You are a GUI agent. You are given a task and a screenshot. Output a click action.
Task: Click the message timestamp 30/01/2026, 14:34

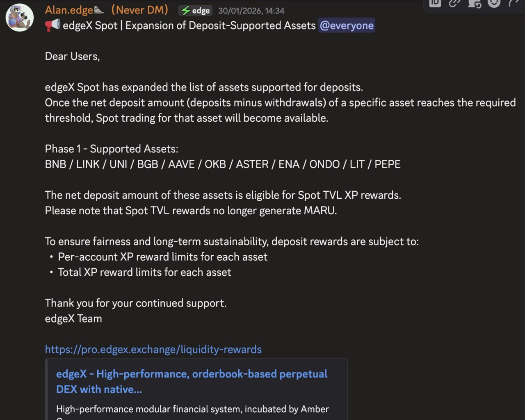pyautogui.click(x=251, y=11)
